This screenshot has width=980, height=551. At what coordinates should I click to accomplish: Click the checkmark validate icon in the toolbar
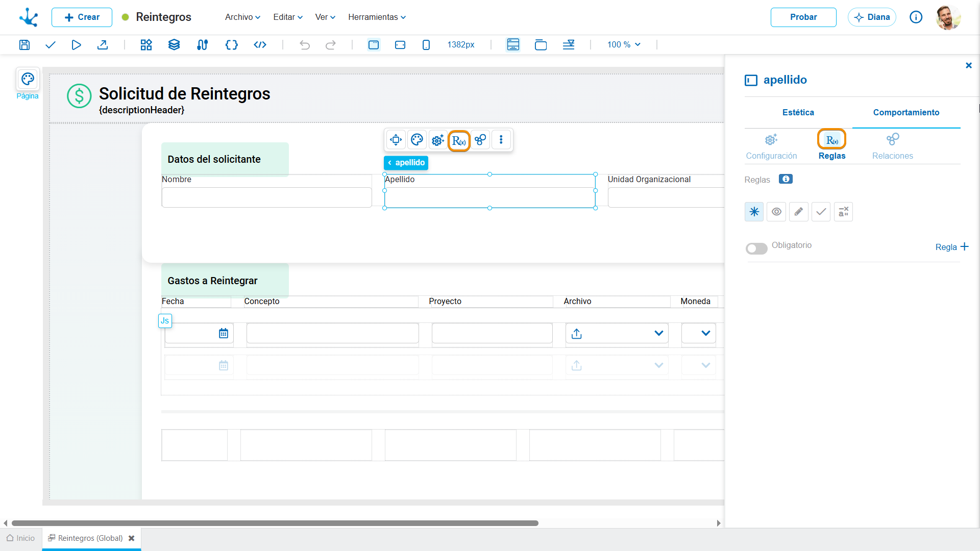(x=50, y=45)
